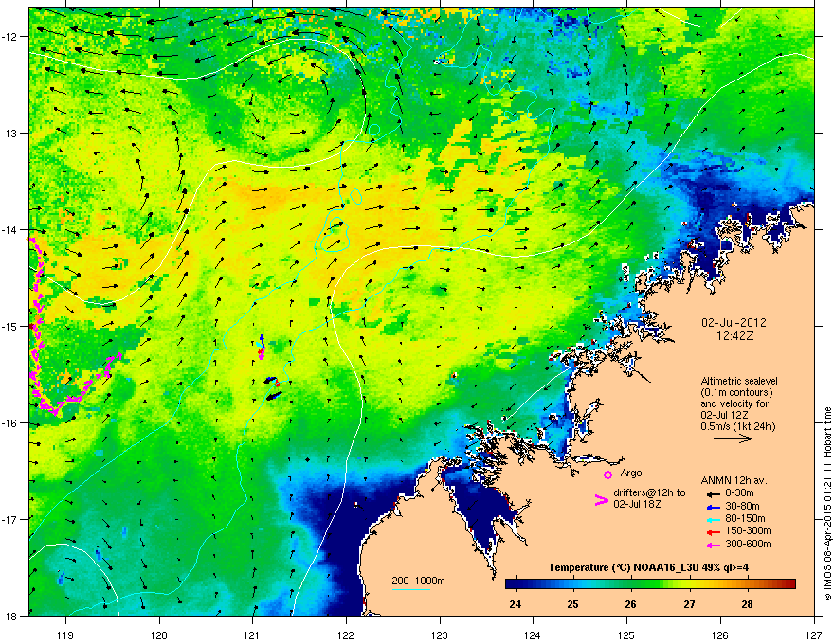Select the yellow band above the 27 colorbar label
Viewport: 834px width, 644px height.
(x=690, y=584)
